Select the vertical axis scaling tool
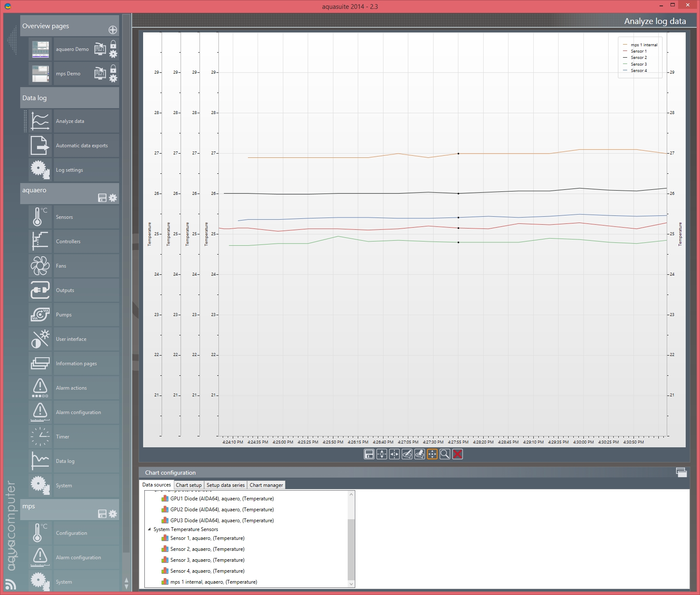The height and width of the screenshot is (595, 700). click(x=381, y=454)
